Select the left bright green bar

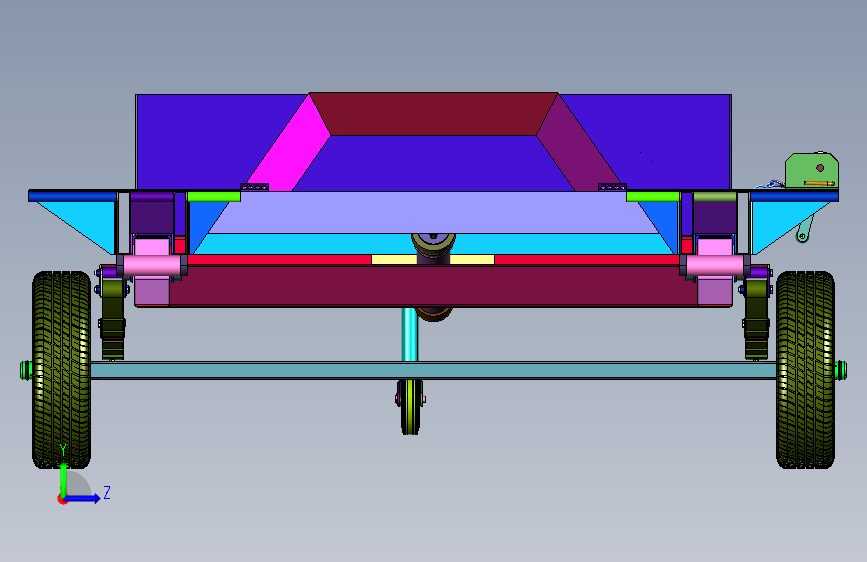[x=214, y=196]
